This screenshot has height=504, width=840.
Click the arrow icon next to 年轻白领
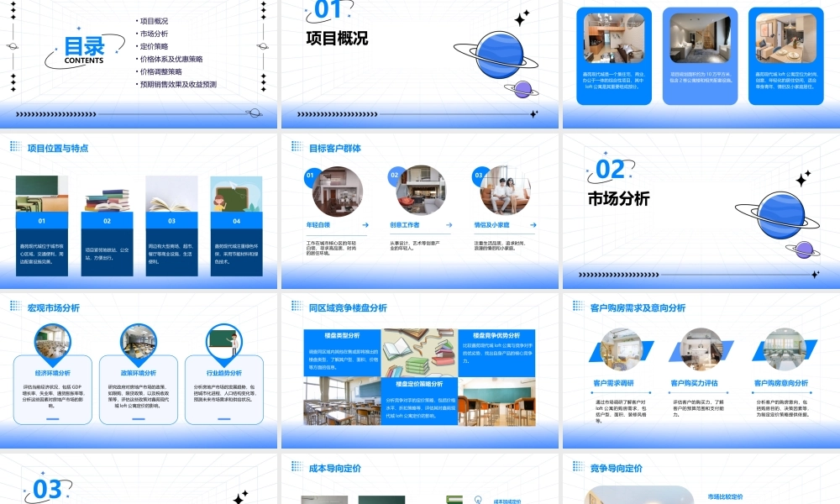point(365,225)
